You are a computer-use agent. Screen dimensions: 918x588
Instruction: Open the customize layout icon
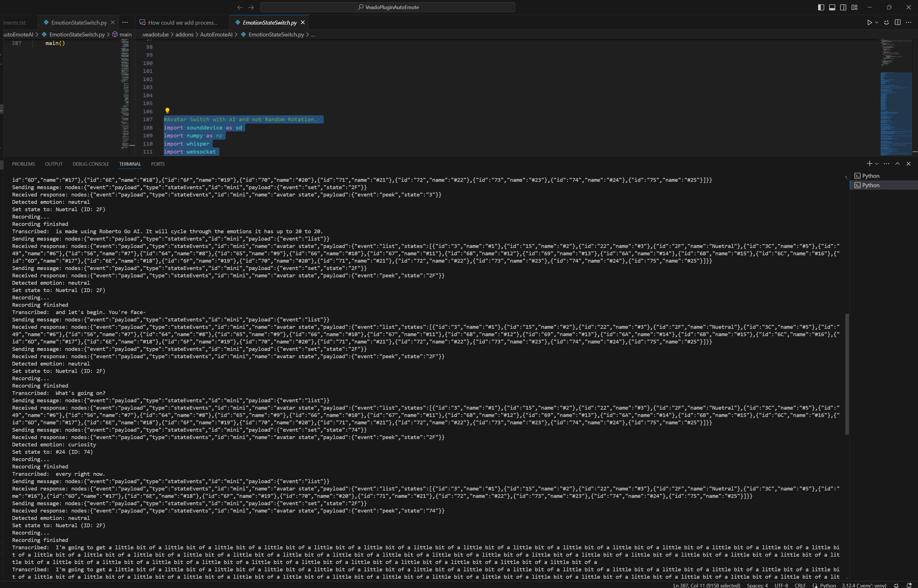[x=855, y=7]
